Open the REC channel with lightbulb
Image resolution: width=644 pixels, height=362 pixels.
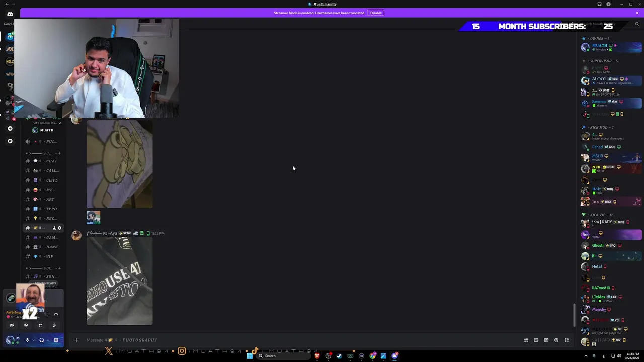click(44, 218)
